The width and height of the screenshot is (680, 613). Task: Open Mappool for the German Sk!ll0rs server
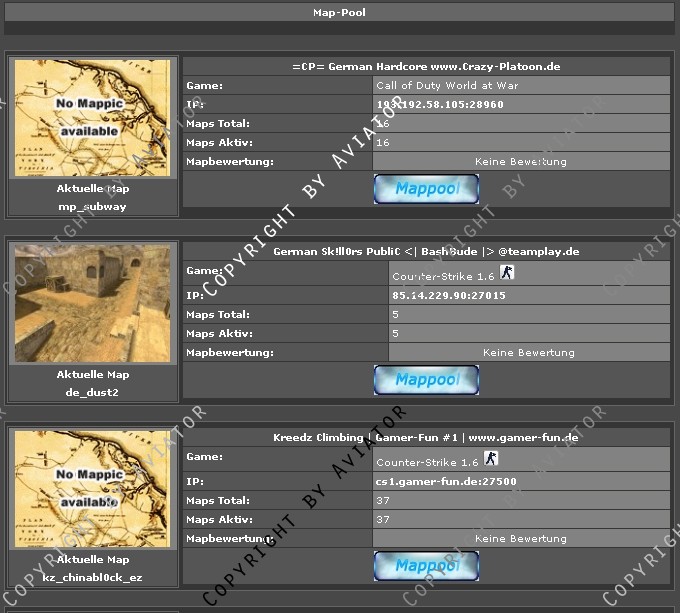[x=426, y=379]
